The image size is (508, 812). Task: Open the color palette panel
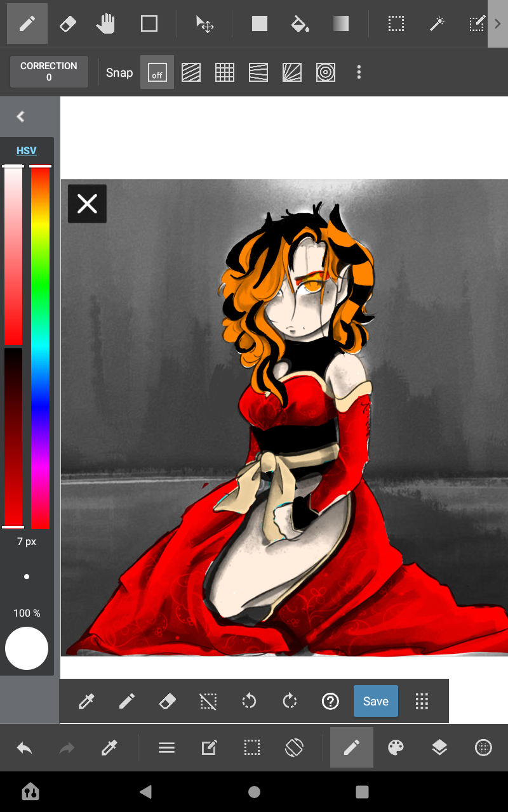[396, 748]
